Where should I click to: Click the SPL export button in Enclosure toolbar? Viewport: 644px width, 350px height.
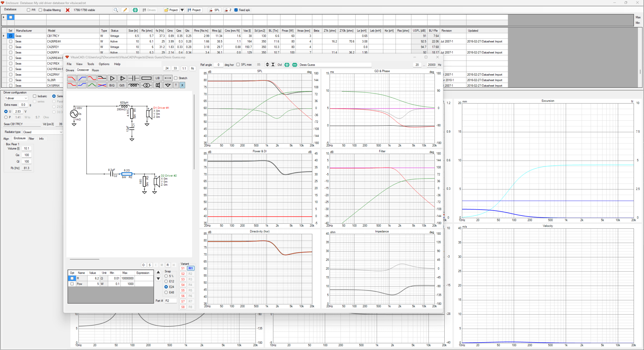[x=214, y=10]
